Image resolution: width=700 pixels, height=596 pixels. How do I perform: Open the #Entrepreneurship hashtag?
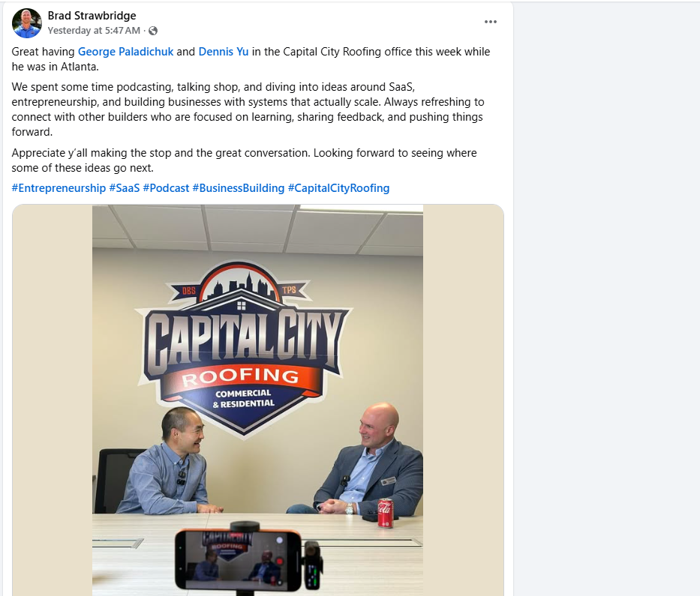point(59,188)
